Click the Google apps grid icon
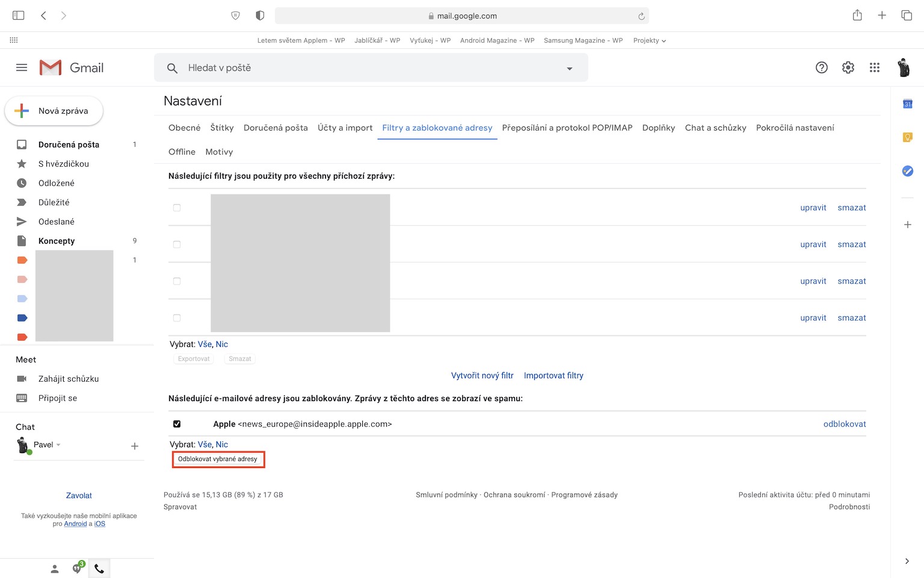This screenshot has height=578, width=924. point(875,68)
